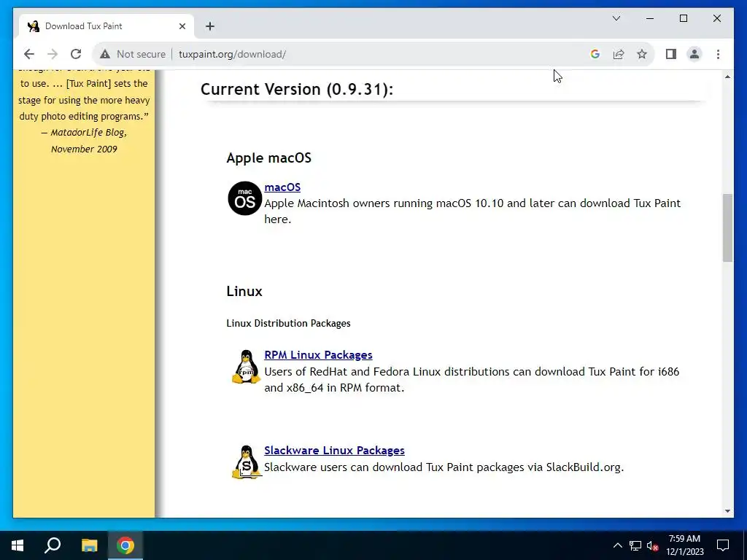The image size is (747, 560).
Task: Reload the Tux Paint download page
Action: click(76, 54)
